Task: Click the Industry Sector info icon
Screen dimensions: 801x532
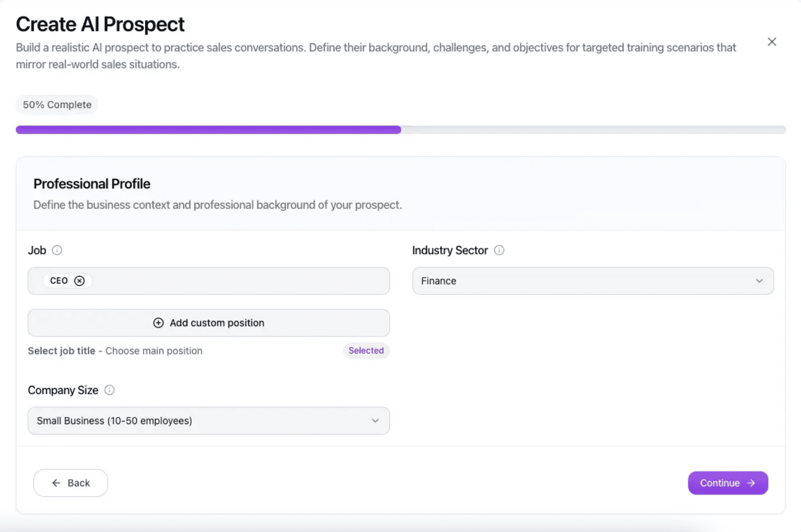Action: point(499,250)
